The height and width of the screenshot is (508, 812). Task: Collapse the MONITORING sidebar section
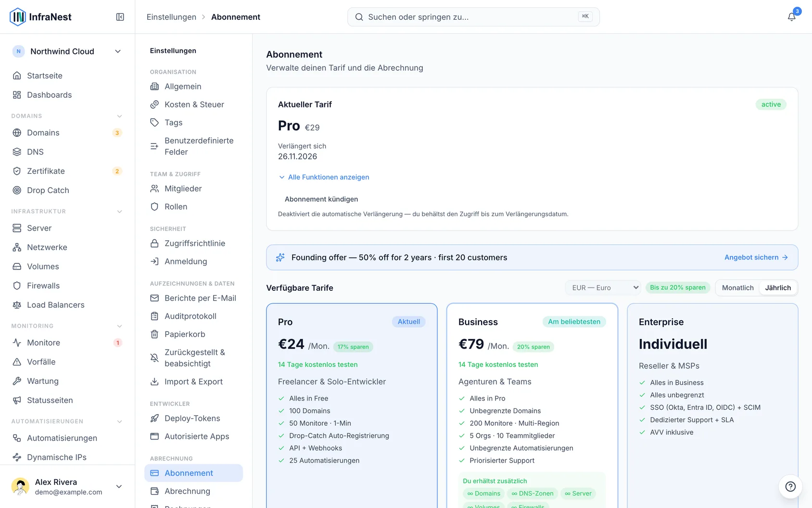tap(120, 326)
